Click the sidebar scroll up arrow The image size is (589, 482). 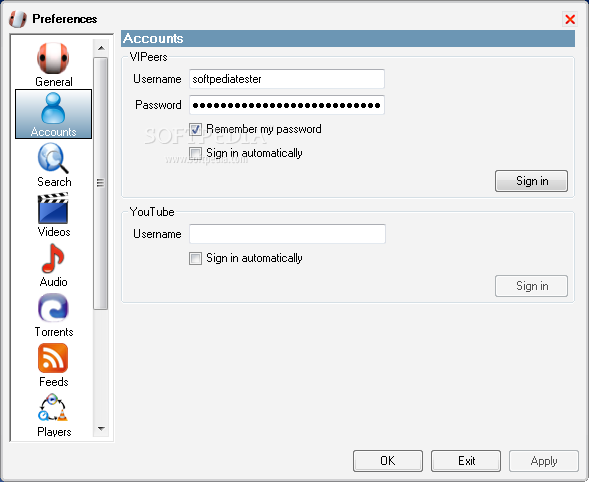(101, 48)
